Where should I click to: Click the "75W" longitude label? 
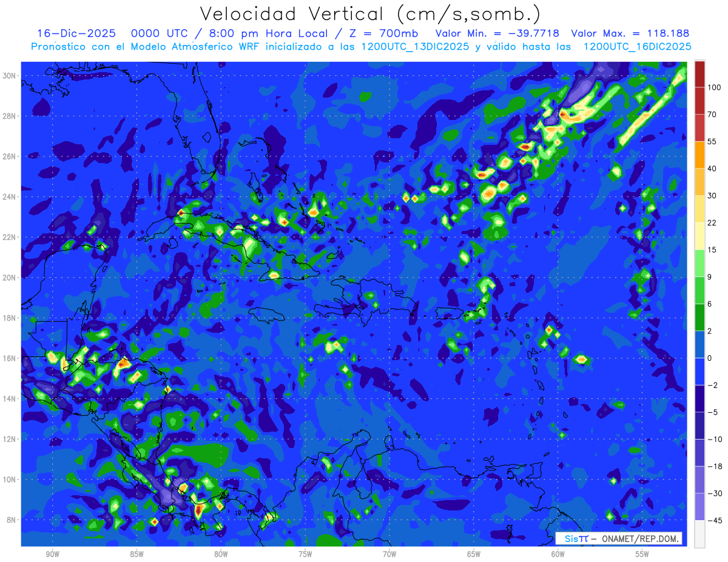(305, 555)
